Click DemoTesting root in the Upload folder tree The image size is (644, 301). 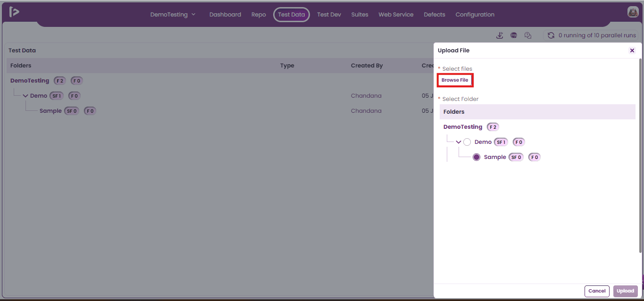click(x=463, y=127)
